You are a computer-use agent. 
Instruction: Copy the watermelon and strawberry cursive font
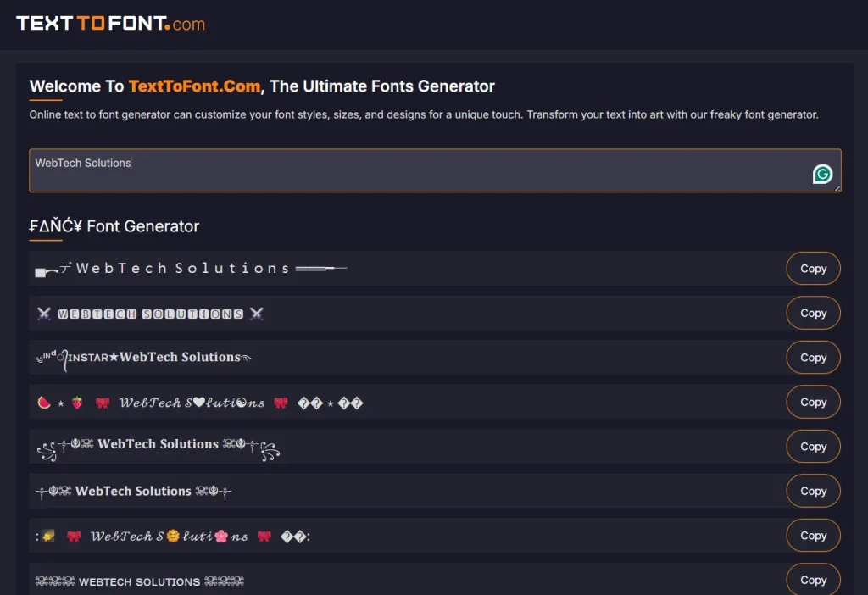pos(813,403)
